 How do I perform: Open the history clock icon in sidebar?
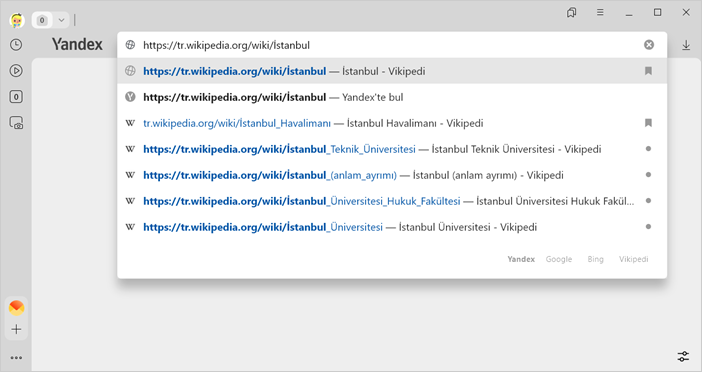pyautogui.click(x=16, y=45)
